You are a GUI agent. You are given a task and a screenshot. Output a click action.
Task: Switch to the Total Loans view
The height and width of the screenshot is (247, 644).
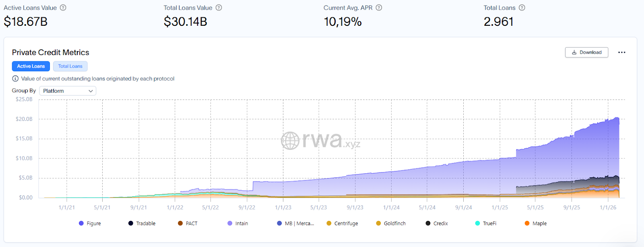(x=70, y=66)
